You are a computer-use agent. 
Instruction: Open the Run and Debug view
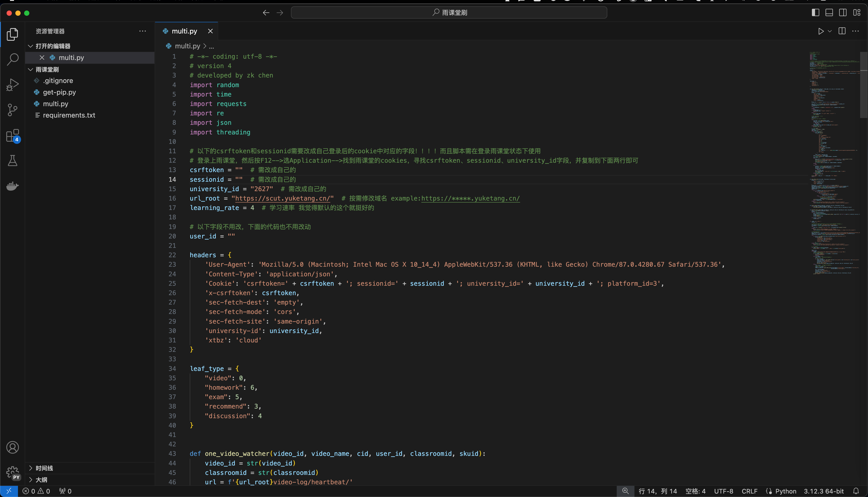[x=13, y=85]
